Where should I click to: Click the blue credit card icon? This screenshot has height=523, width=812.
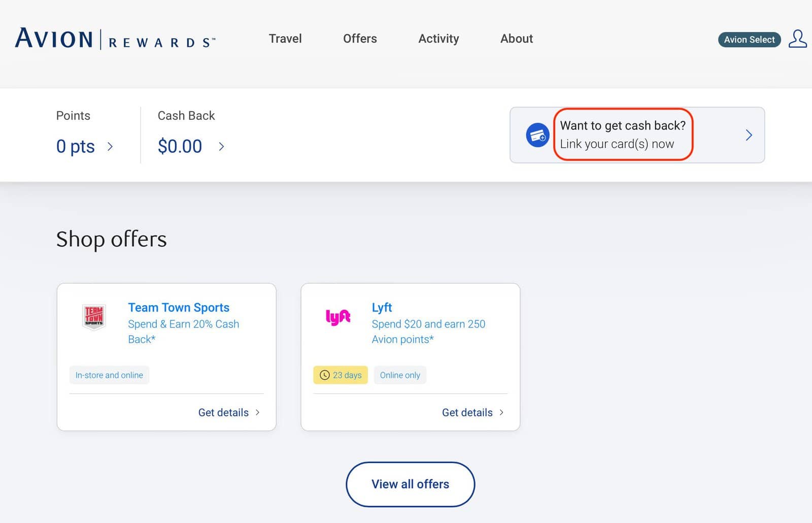(537, 135)
